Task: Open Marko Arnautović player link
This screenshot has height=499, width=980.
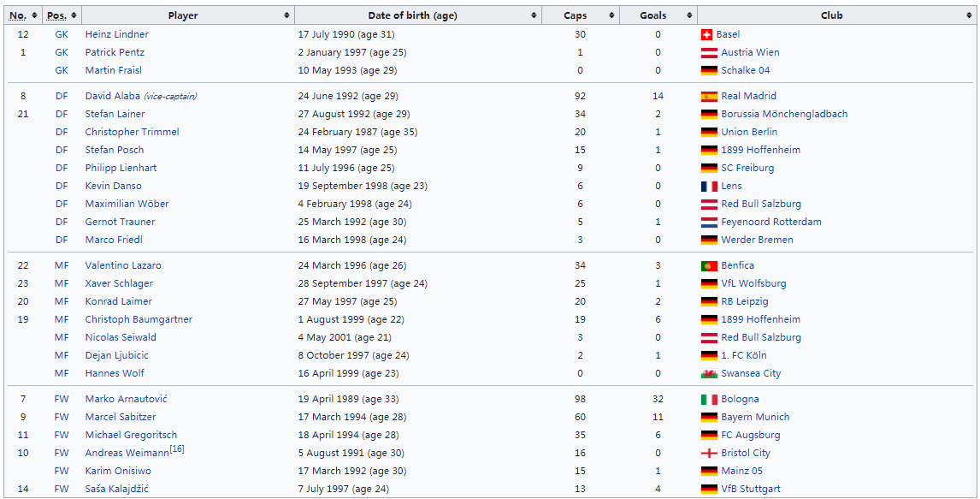Action: click(x=126, y=400)
